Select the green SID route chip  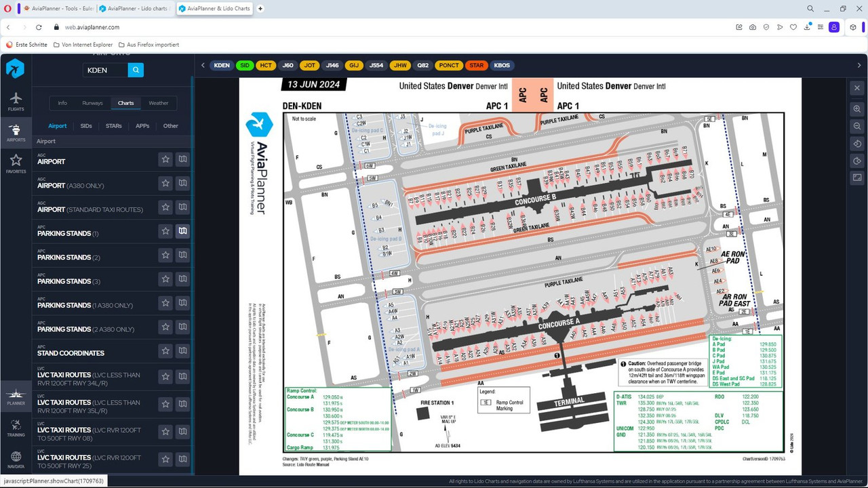coord(245,66)
